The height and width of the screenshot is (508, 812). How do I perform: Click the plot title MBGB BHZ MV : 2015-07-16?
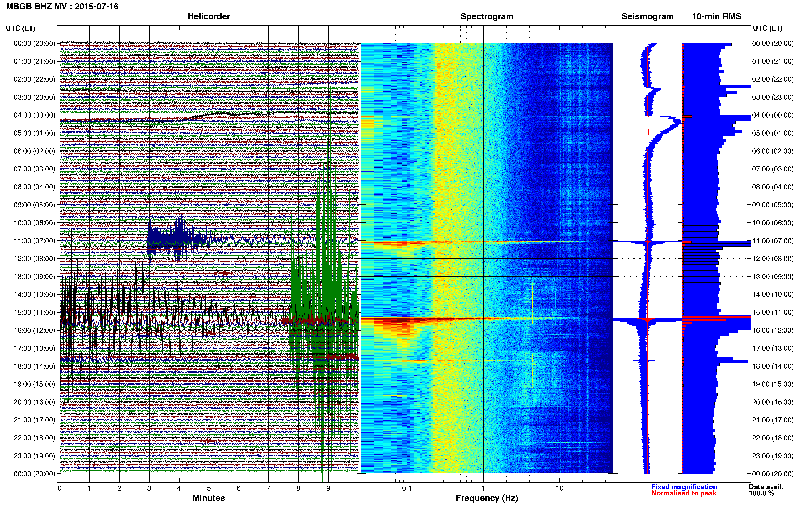62,6
